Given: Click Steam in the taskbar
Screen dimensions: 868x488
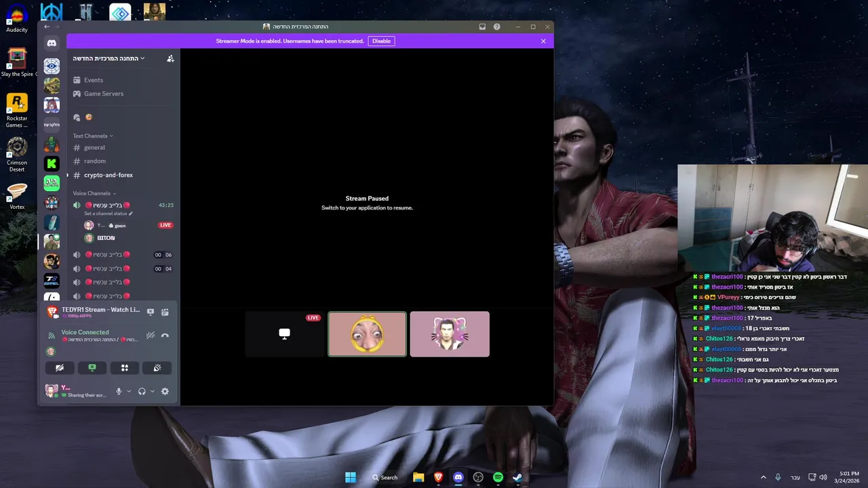Looking at the screenshot, I should pos(517,477).
